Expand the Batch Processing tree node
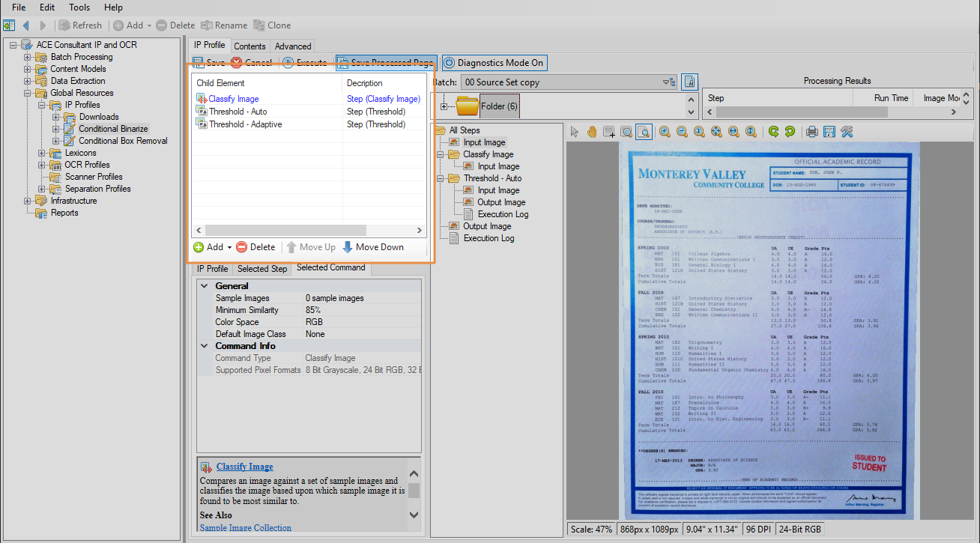This screenshot has width=980, height=543. (x=28, y=57)
